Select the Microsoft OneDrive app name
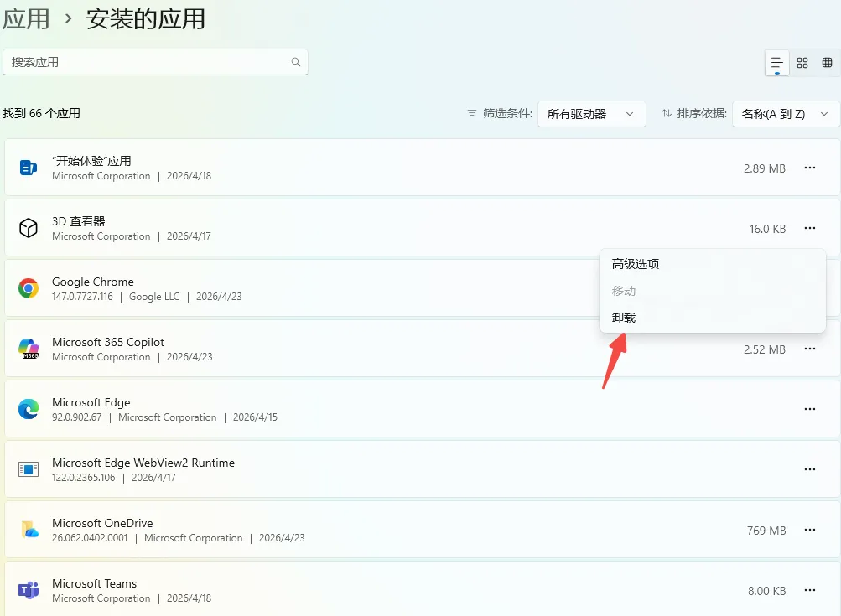 click(102, 523)
